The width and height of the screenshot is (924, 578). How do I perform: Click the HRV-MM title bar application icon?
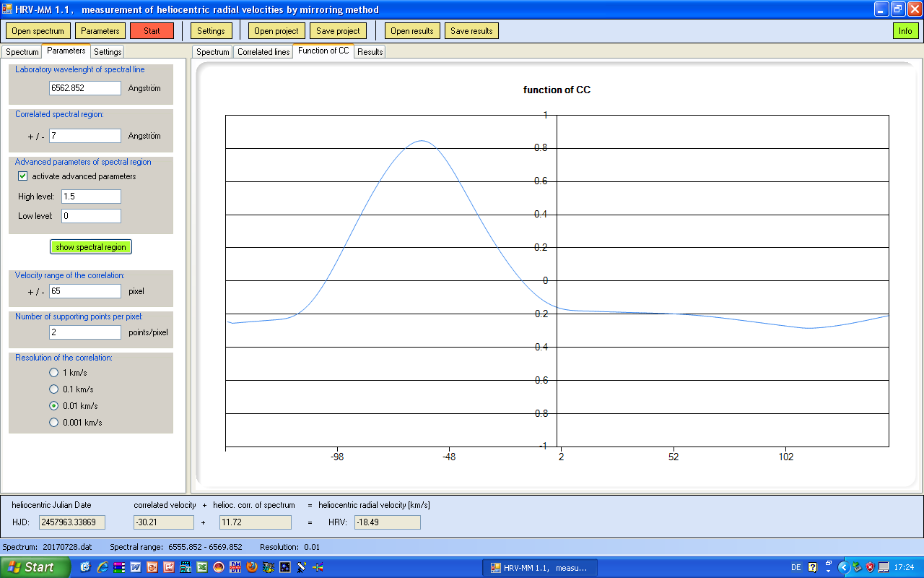(x=8, y=9)
